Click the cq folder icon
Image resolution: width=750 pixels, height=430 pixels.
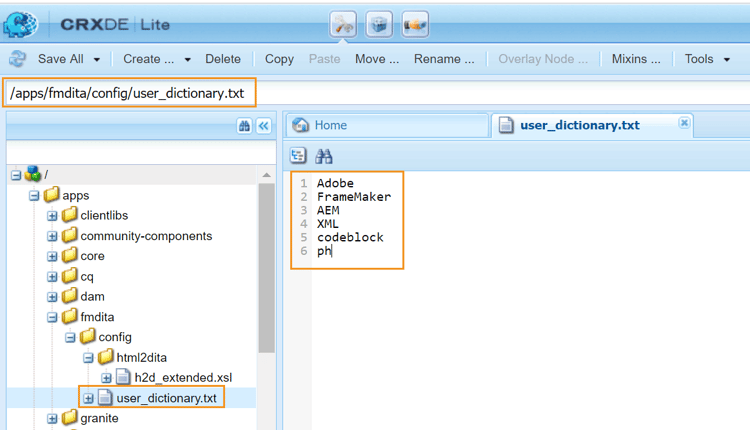coord(69,276)
